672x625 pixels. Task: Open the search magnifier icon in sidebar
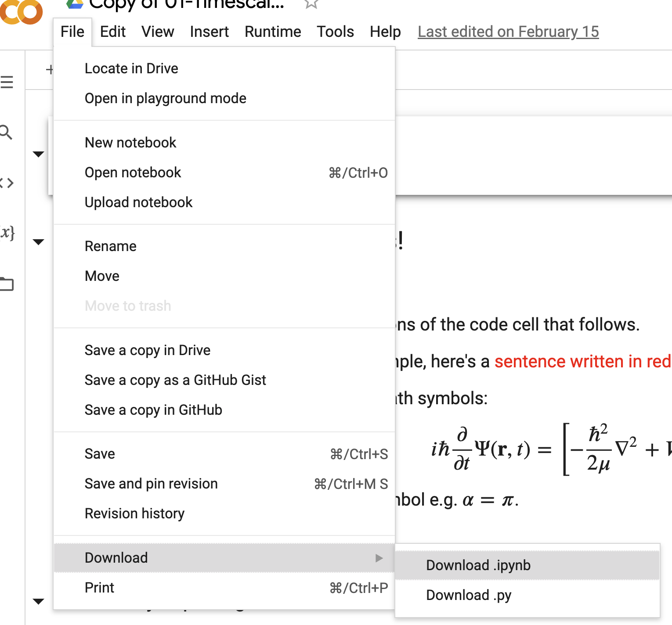tap(6, 132)
